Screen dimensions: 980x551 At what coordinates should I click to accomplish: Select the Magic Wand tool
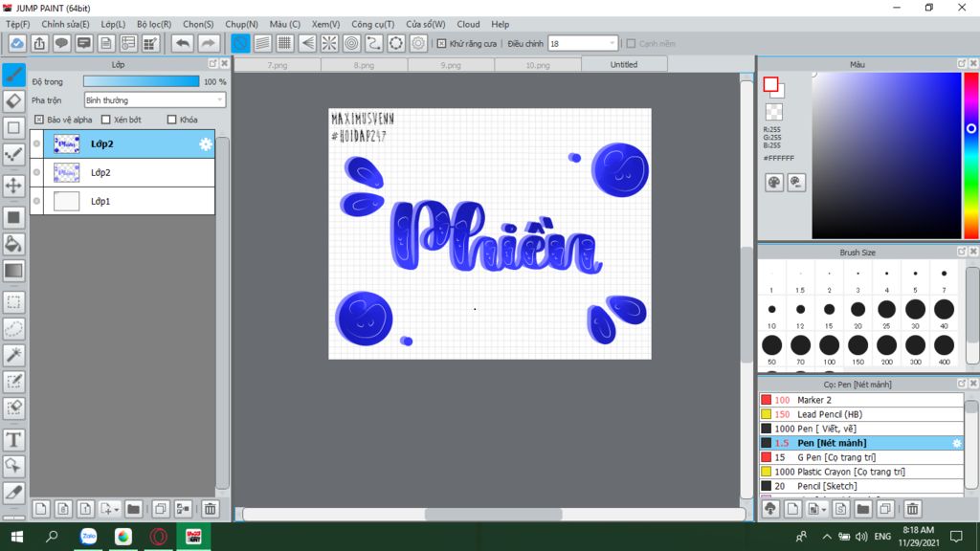coord(13,355)
